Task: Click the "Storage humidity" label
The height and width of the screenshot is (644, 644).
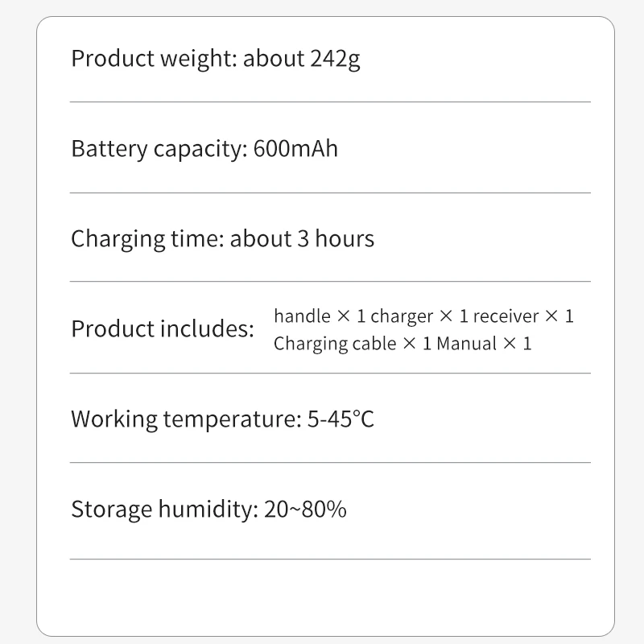Action: tap(163, 510)
